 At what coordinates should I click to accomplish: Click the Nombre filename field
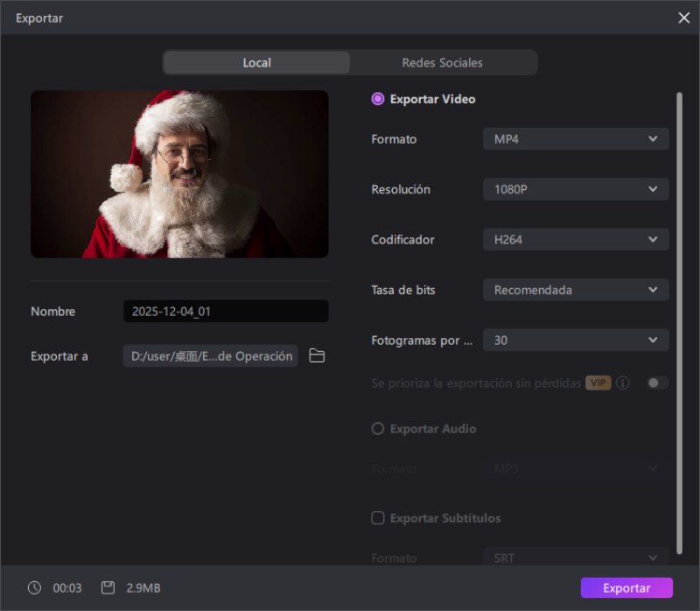(226, 311)
